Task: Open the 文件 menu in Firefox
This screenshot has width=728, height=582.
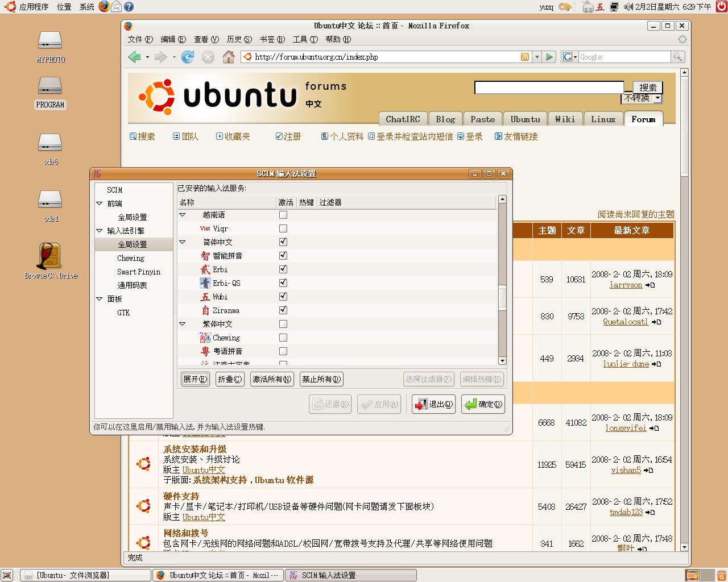Action: point(140,39)
